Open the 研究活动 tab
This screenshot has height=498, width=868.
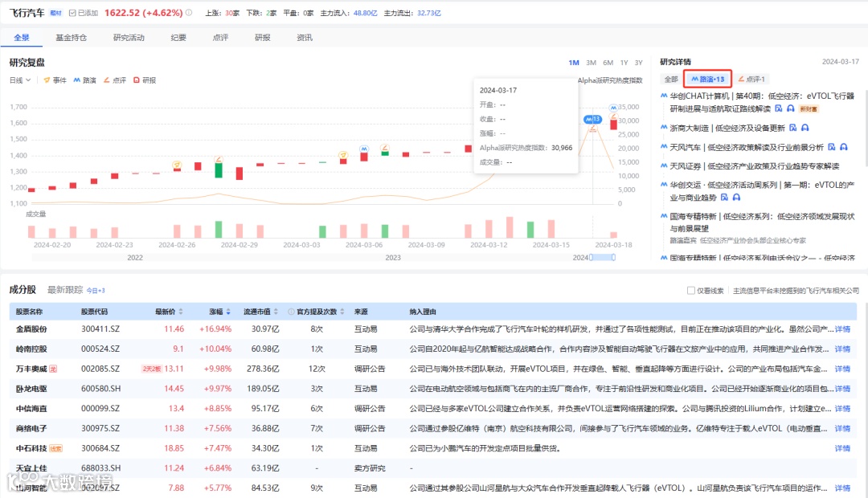tap(129, 38)
